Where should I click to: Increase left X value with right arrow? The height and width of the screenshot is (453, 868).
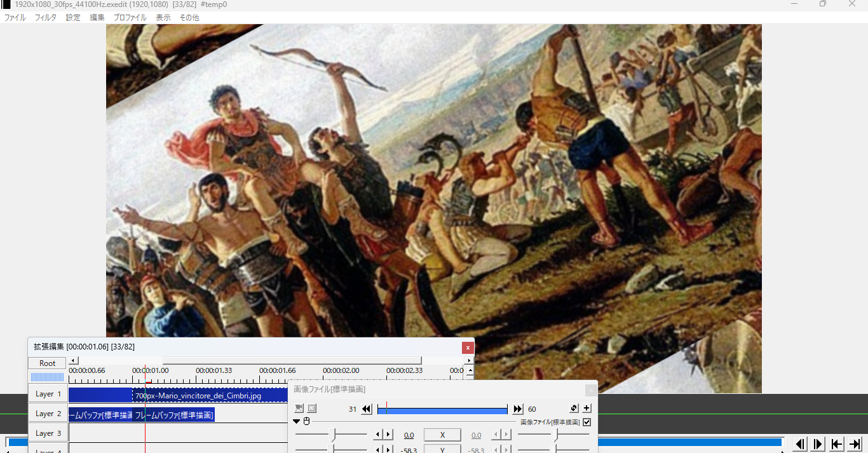point(388,435)
